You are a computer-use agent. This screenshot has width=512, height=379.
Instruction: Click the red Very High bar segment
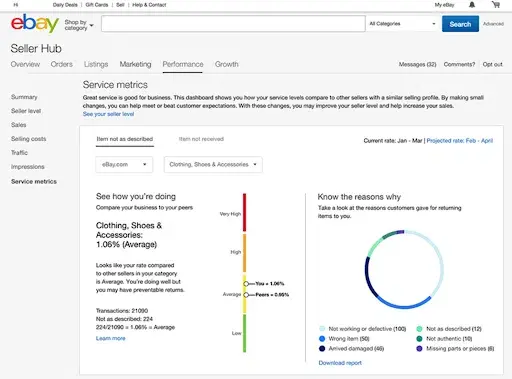pyautogui.click(x=244, y=212)
